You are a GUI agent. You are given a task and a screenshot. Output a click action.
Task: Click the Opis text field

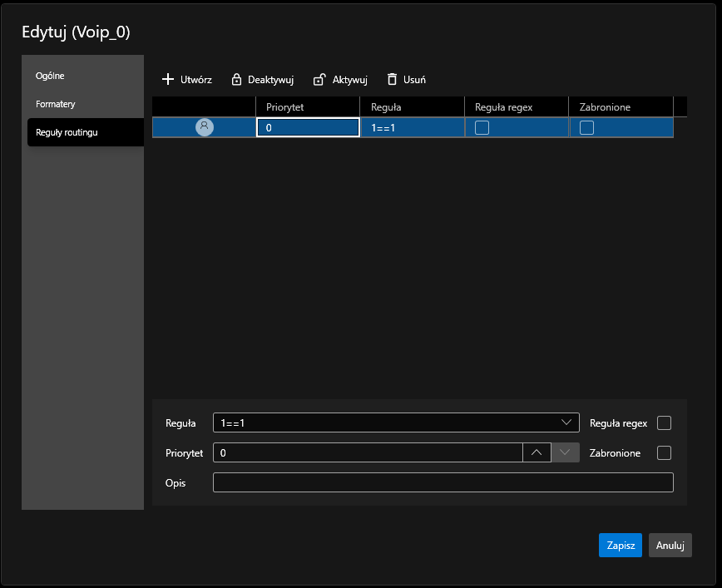pos(443,482)
